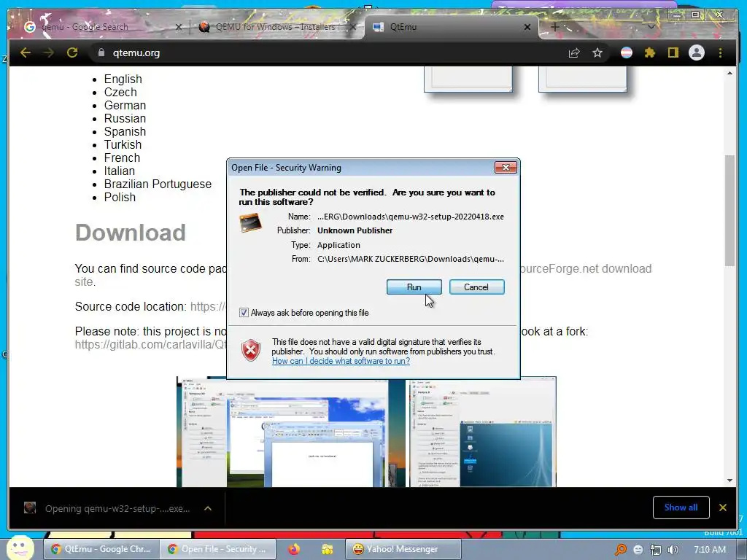747x560 pixels.
Task: Click the scroll down arrow of the page
Action: [x=729, y=481]
